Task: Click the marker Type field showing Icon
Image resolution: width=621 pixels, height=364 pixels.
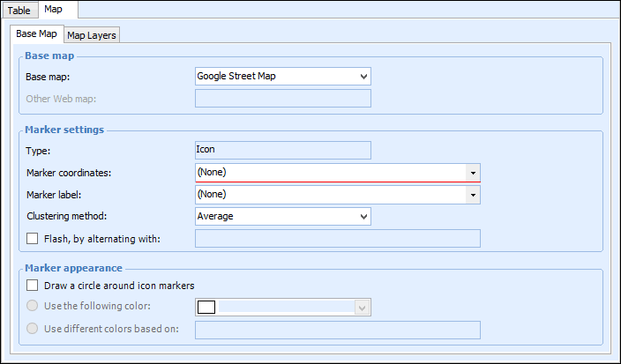Action: tap(282, 151)
